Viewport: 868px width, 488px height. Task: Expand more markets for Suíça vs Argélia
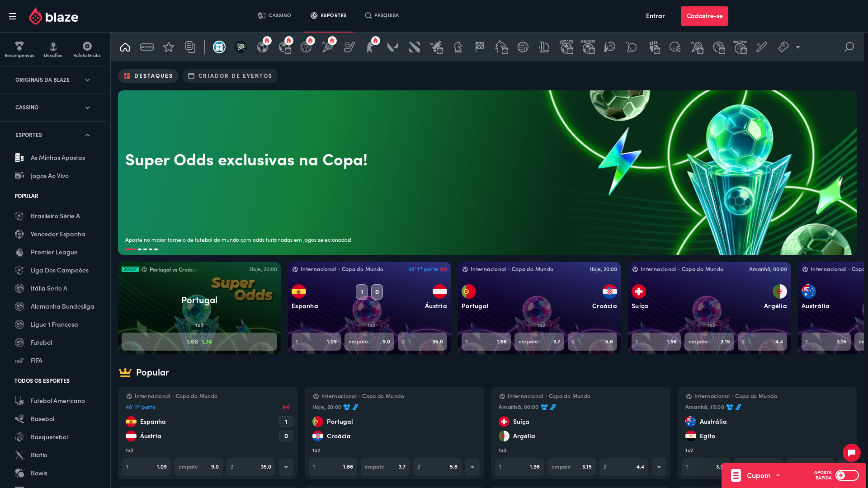[x=659, y=467]
